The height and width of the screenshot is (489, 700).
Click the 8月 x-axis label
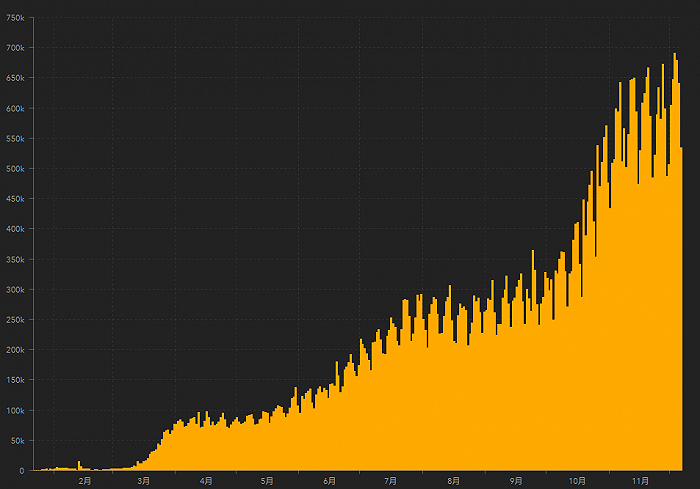(x=454, y=481)
